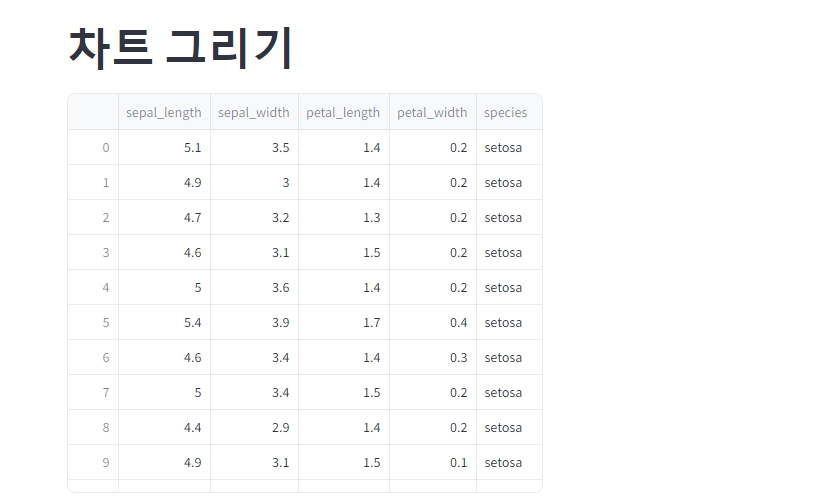This screenshot has height=503, width=830.
Task: Click petal_width value 0.2 in row 4
Action: tap(432, 287)
